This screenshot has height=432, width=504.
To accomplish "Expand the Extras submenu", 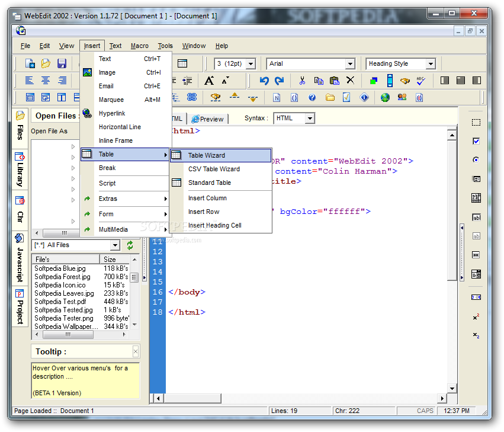I will click(125, 199).
